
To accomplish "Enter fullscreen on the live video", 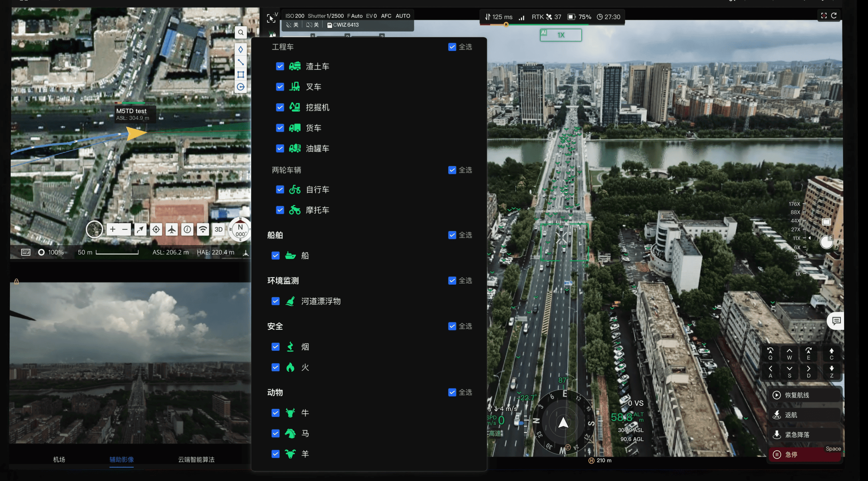I will [824, 15].
